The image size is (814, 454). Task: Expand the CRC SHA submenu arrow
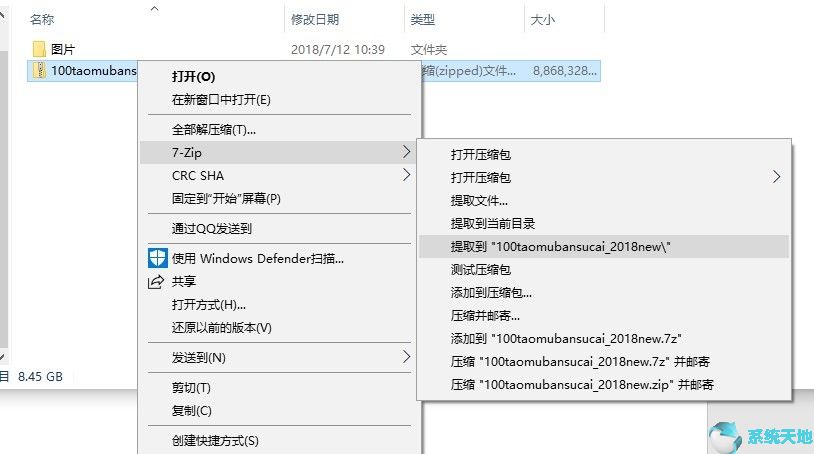coord(406,175)
